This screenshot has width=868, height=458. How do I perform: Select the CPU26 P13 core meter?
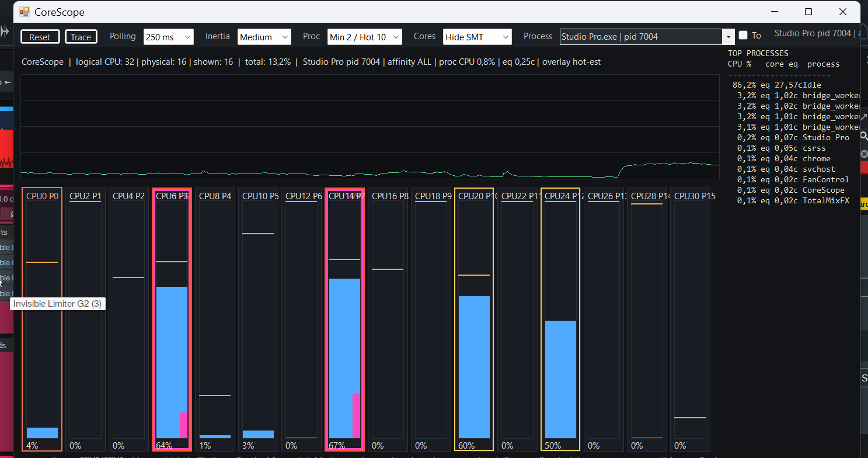pyautogui.click(x=604, y=320)
